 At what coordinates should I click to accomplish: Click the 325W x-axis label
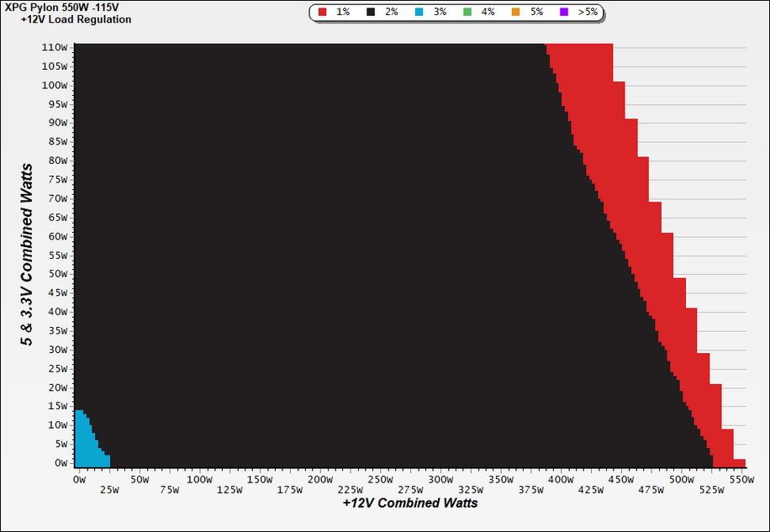(471, 490)
